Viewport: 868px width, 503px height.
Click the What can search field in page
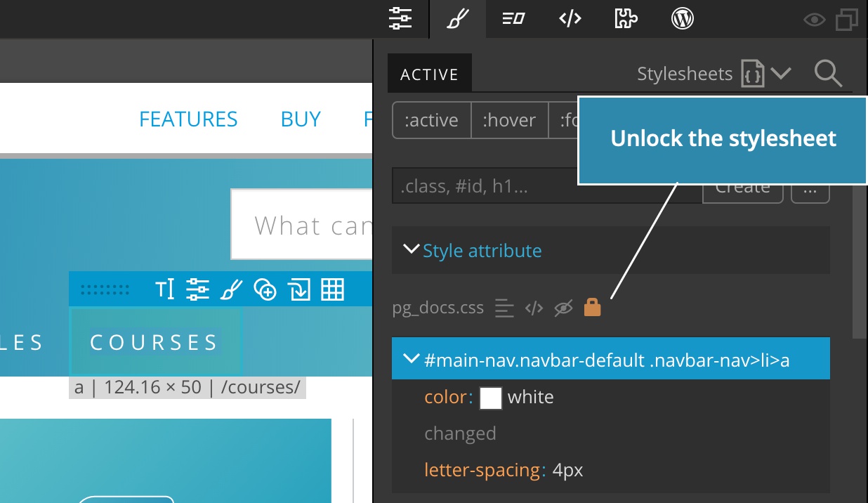(x=302, y=225)
